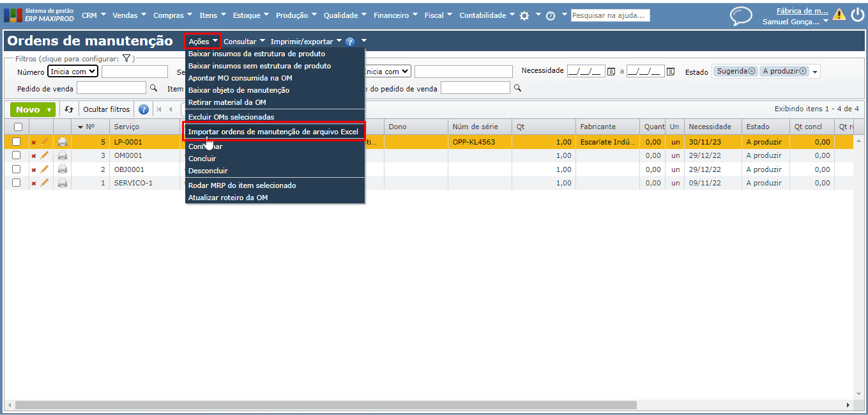Select Excluir OMs selecionadas
This screenshot has width=868, height=415.
click(x=231, y=117)
